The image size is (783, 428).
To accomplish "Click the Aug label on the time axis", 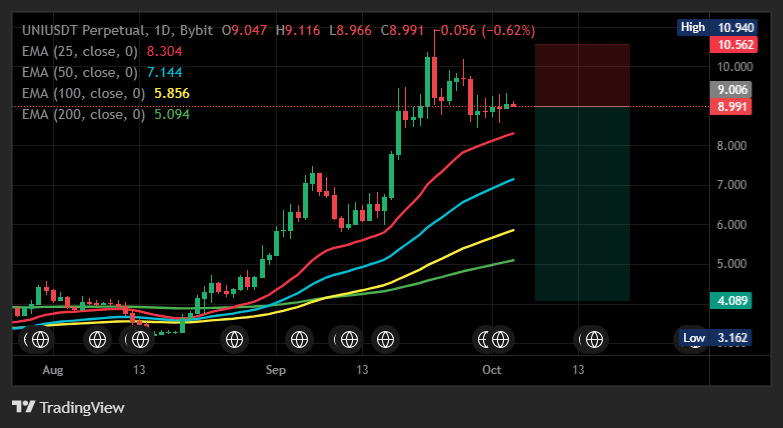I will pos(53,370).
